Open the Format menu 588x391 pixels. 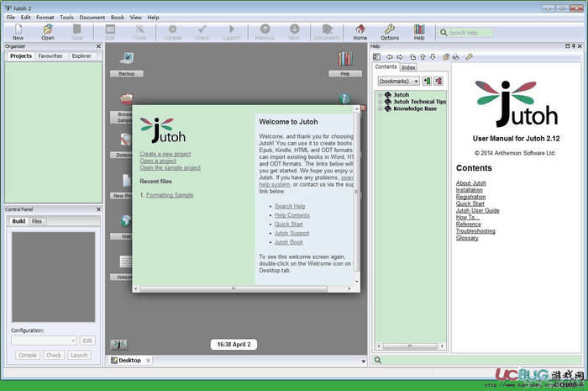tap(45, 18)
